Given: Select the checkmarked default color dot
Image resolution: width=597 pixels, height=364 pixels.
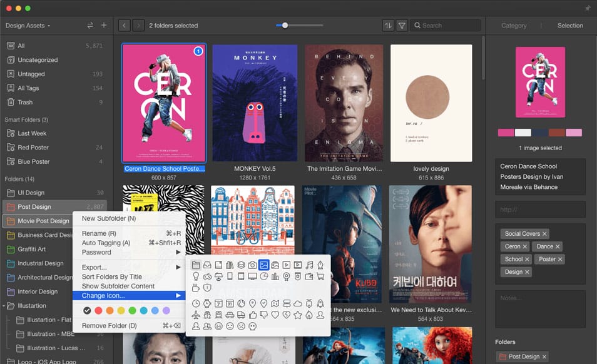Looking at the screenshot, I should tap(87, 310).
